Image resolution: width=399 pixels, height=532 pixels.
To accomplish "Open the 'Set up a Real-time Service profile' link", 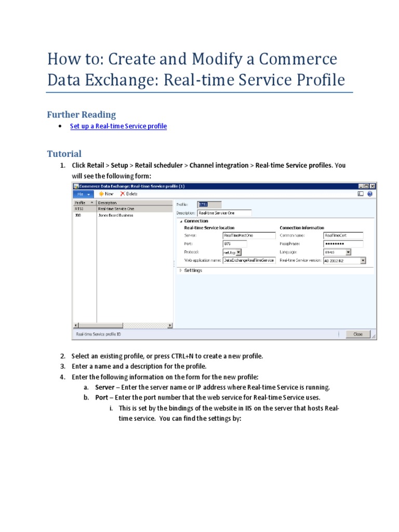I will [118, 126].
